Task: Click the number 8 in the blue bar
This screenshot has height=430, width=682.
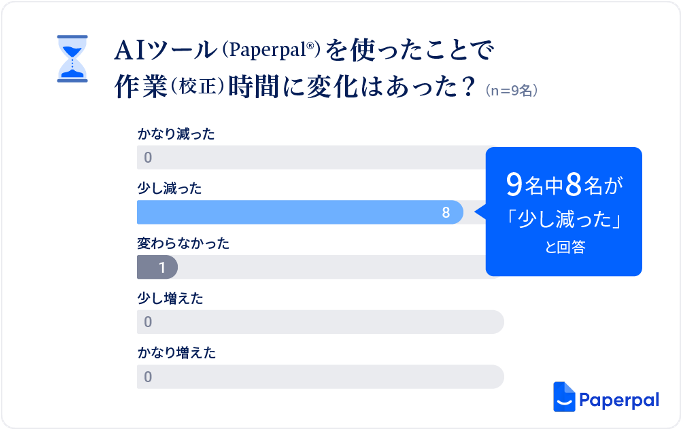Action: pos(446,212)
